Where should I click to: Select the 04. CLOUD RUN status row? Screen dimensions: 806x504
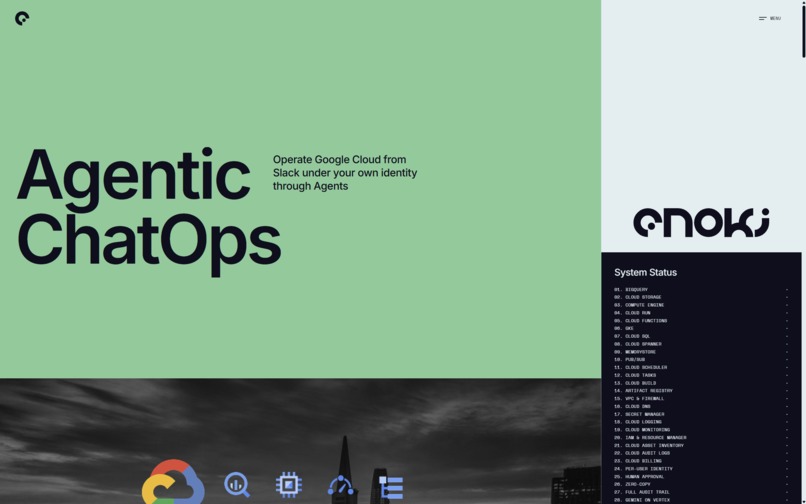point(701,313)
